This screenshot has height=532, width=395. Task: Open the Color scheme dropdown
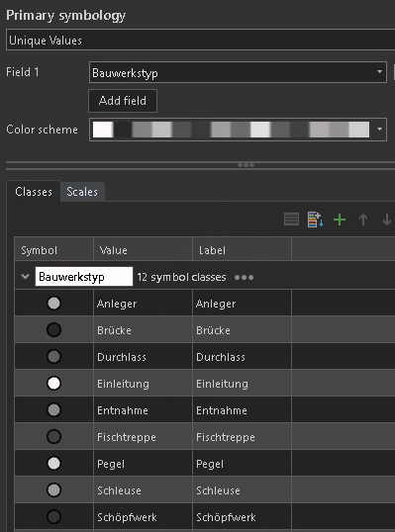238,130
